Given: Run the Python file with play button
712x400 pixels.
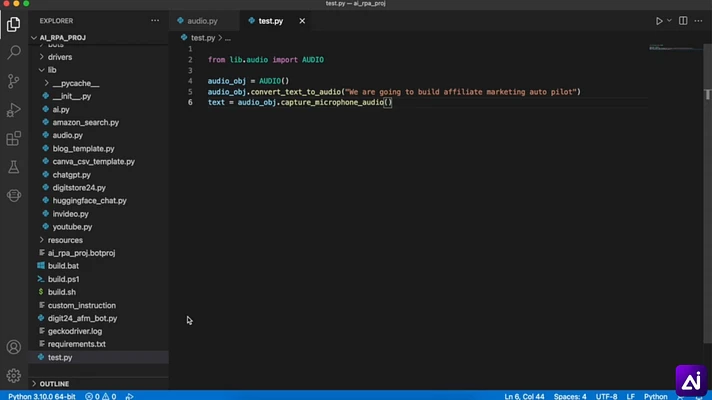Looking at the screenshot, I should (659, 21).
